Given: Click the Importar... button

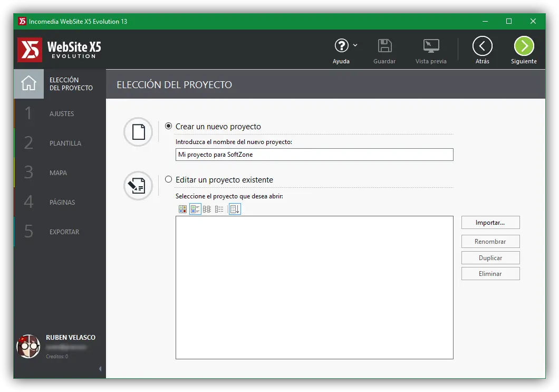Looking at the screenshot, I should pos(490,223).
